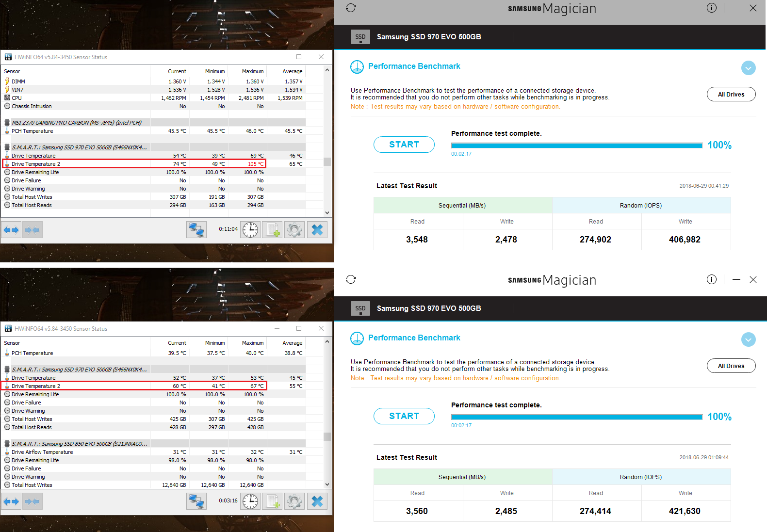Click scrollbar up arrow in HWiNFO showing 0:11:04

[x=327, y=70]
